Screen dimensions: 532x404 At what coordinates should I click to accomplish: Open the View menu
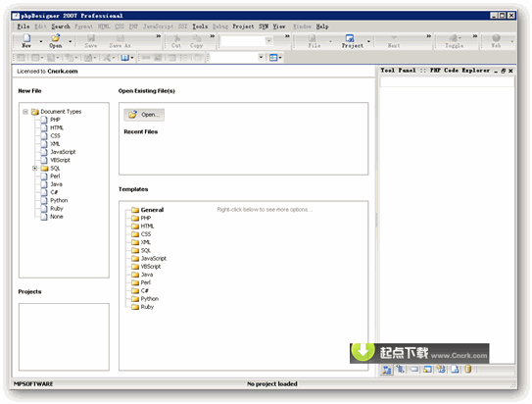(279, 26)
